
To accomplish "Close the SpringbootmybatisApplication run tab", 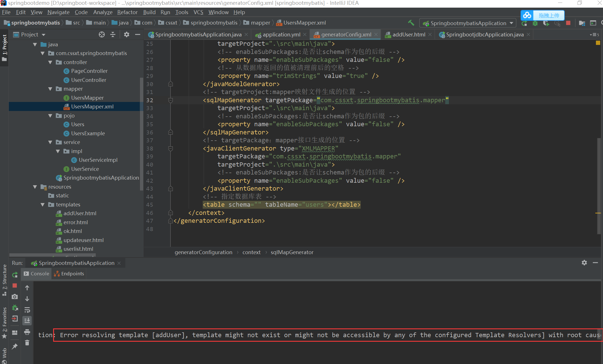I will point(119,263).
